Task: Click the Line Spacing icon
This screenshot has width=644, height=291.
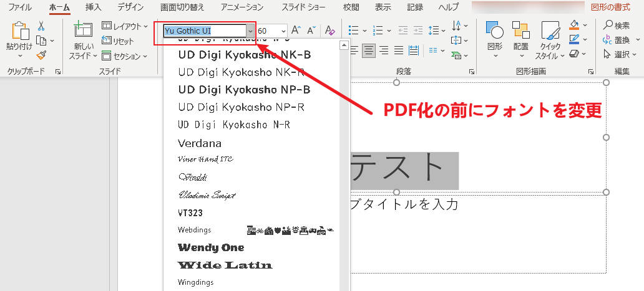Action: [x=434, y=31]
